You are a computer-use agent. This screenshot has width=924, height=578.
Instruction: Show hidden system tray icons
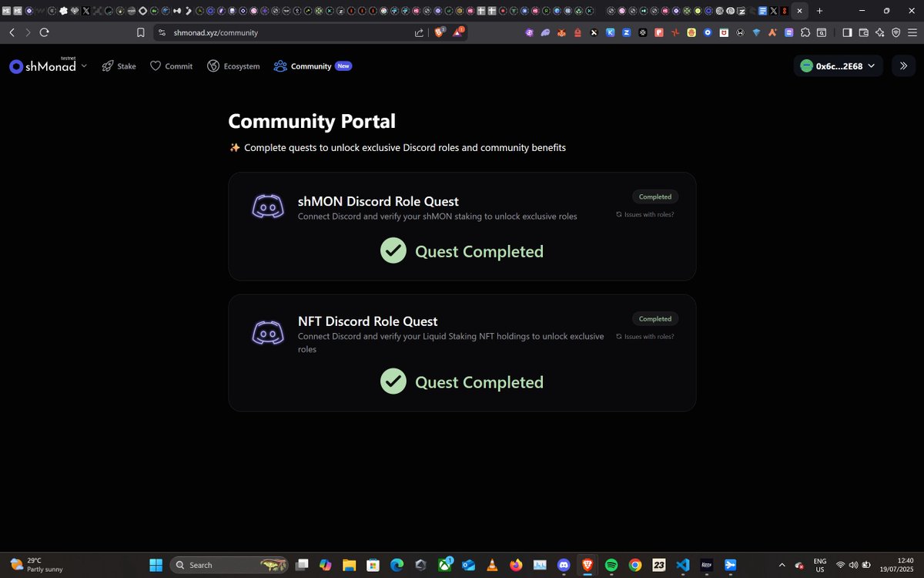[x=782, y=565]
